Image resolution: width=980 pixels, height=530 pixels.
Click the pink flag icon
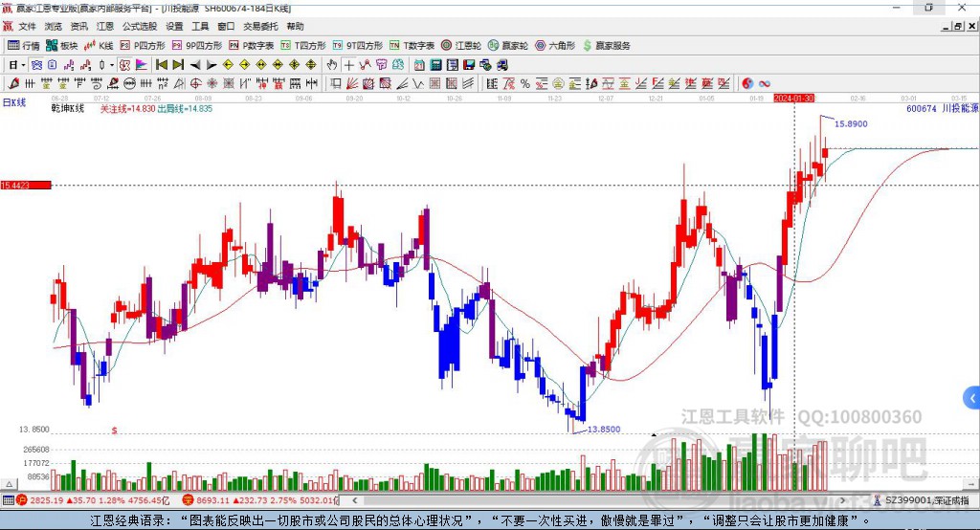pos(142,64)
